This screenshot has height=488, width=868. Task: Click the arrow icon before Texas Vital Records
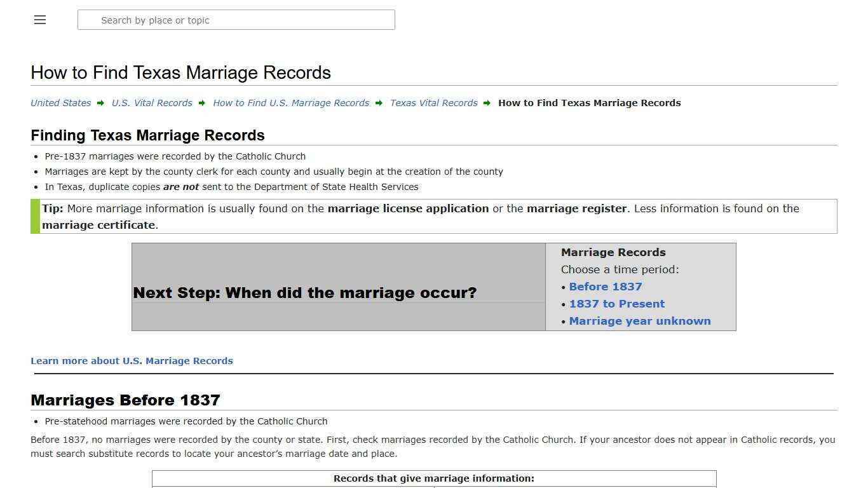(379, 102)
